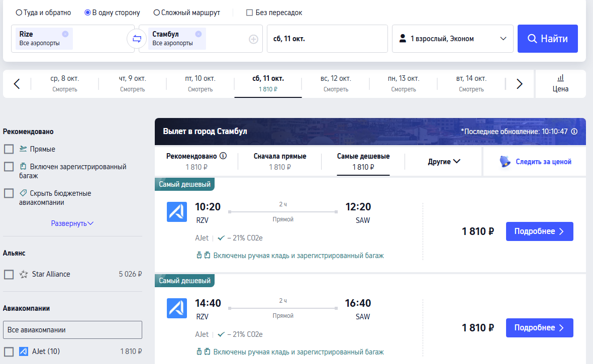Open passenger and class dropdown

coord(453,39)
